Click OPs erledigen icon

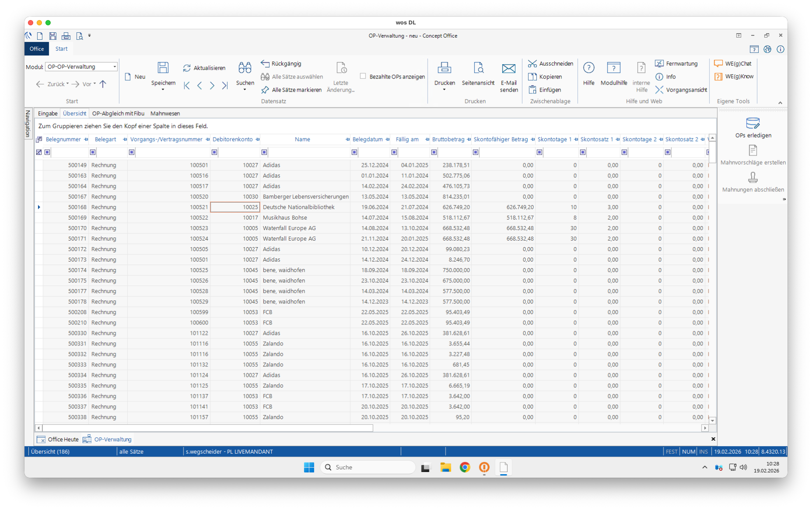point(753,124)
